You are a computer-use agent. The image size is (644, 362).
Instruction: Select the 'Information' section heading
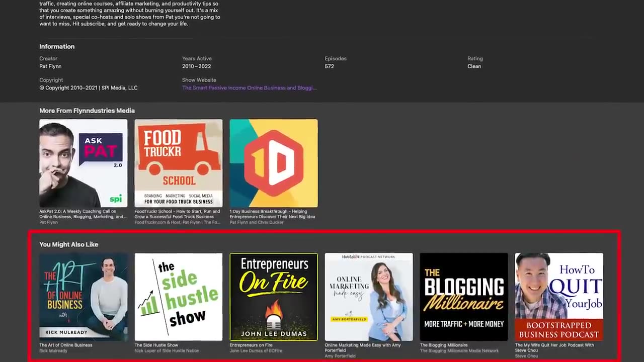[57, 46]
